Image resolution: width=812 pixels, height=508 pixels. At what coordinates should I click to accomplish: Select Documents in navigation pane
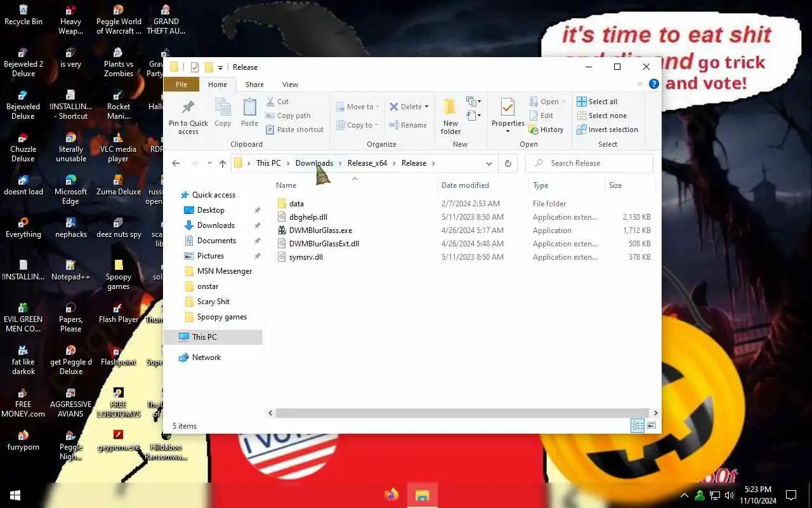(x=216, y=241)
